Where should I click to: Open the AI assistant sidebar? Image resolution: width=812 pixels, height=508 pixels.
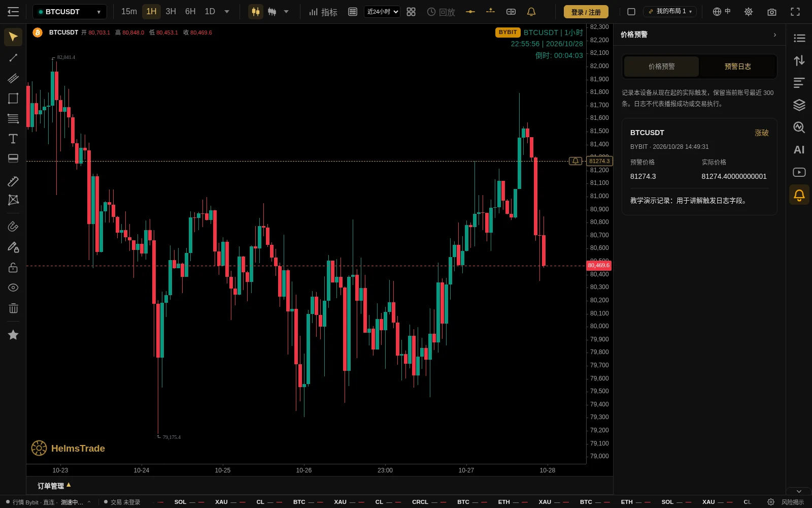[x=799, y=150]
